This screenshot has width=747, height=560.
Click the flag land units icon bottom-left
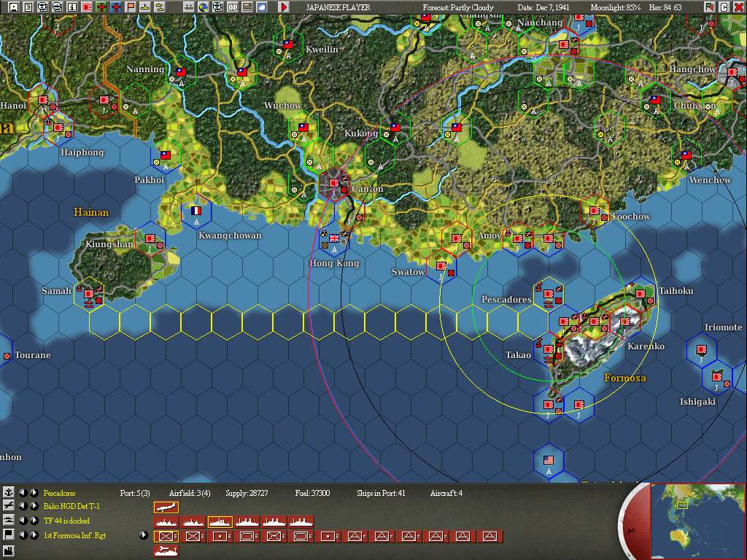click(x=9, y=534)
